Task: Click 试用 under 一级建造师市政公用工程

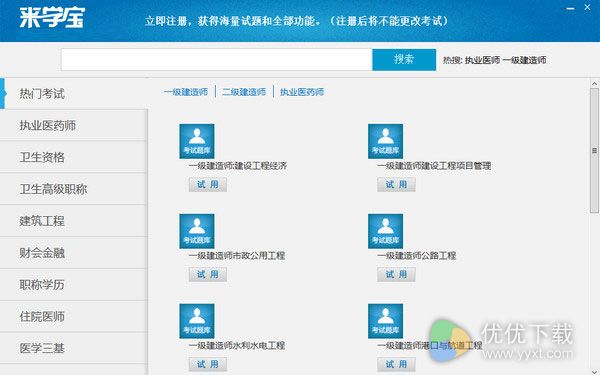Action: (208, 274)
